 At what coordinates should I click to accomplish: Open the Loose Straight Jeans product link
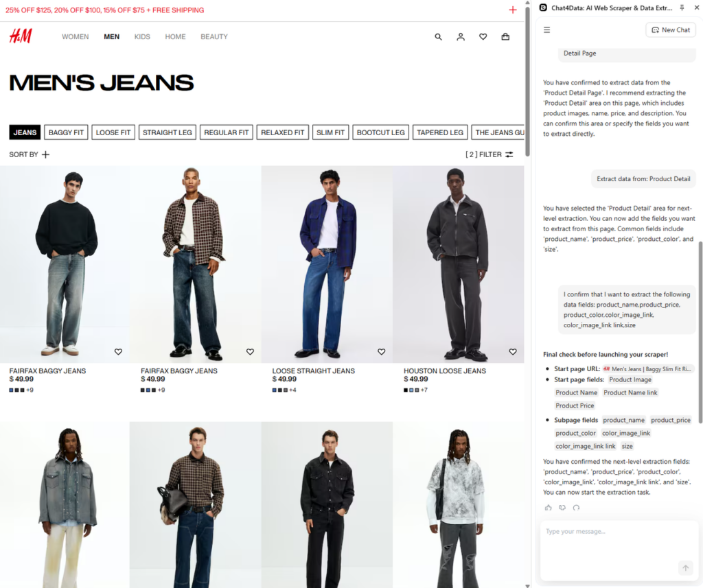[313, 371]
